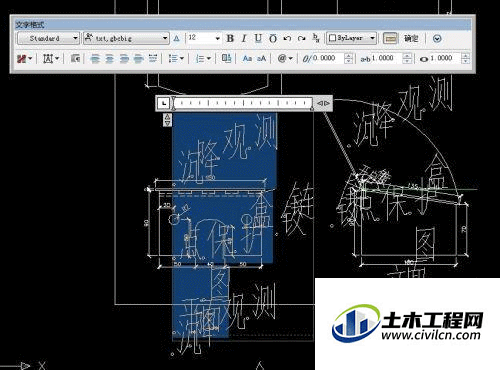
Task: Open the txt,gbcbig font dropdown
Action: [126, 38]
